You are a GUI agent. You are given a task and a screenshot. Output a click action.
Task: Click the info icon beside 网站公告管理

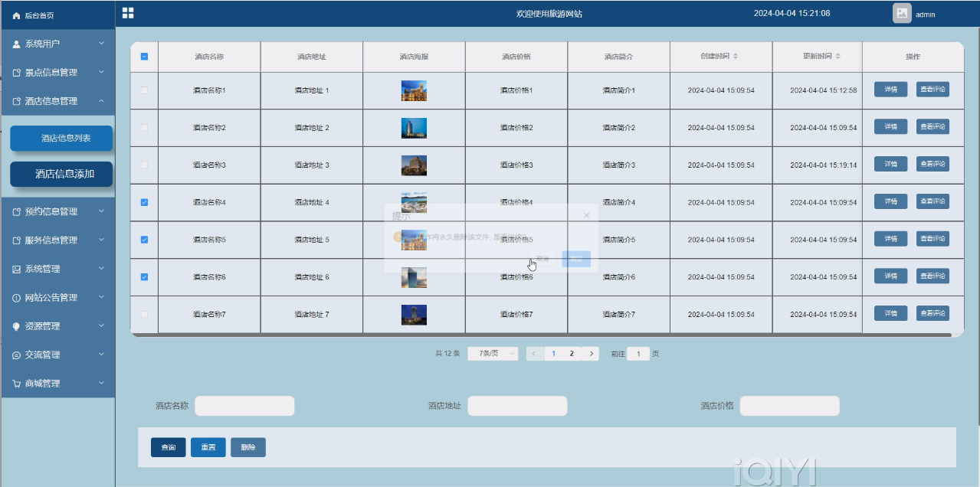click(x=16, y=298)
